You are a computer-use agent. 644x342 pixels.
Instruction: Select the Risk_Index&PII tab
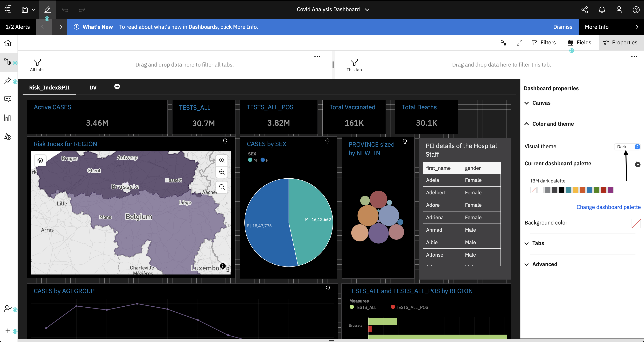pyautogui.click(x=49, y=88)
